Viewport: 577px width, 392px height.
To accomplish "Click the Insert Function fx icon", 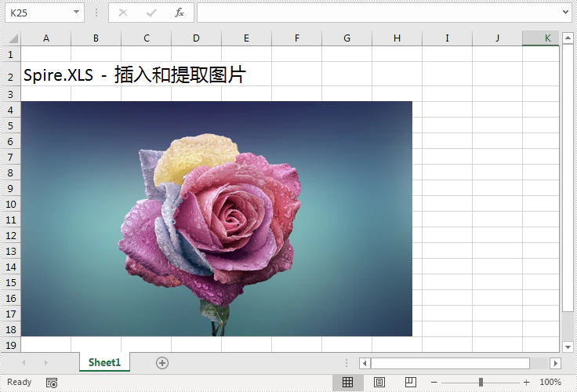I will (180, 13).
